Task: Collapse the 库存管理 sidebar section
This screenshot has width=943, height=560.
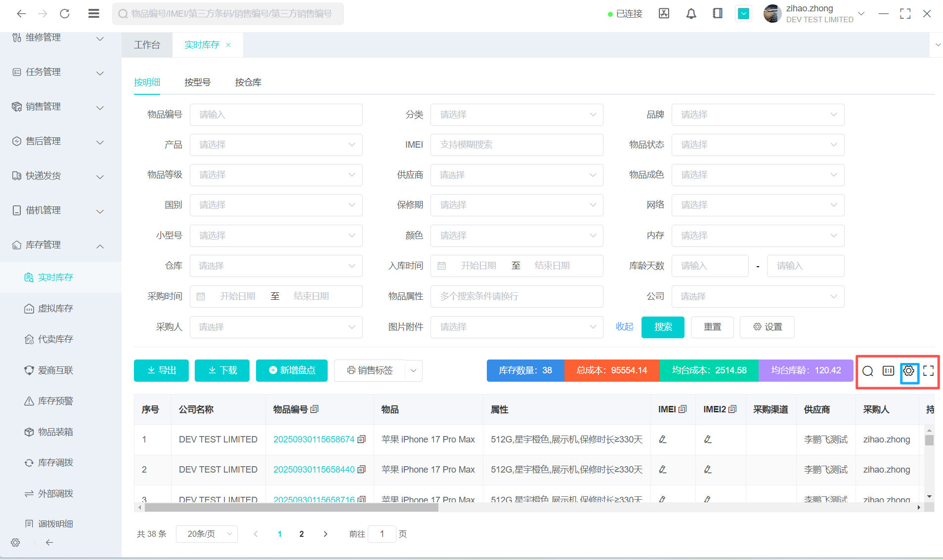Action: [100, 246]
